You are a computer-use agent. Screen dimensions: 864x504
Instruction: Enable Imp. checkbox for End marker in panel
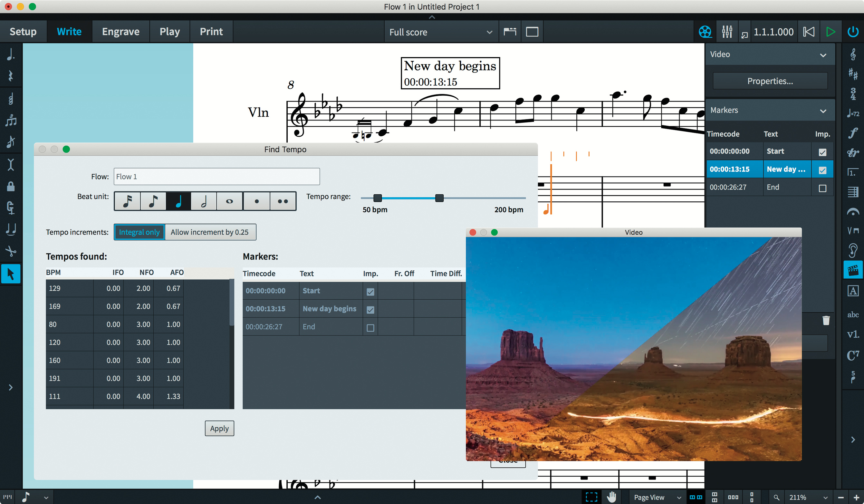822,188
